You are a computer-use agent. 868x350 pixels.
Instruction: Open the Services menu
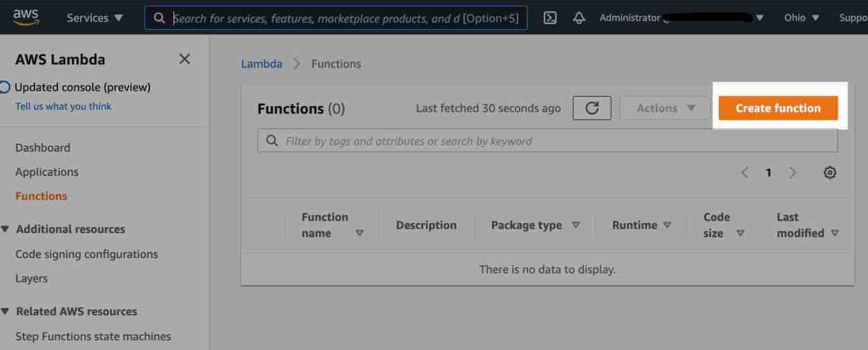95,18
